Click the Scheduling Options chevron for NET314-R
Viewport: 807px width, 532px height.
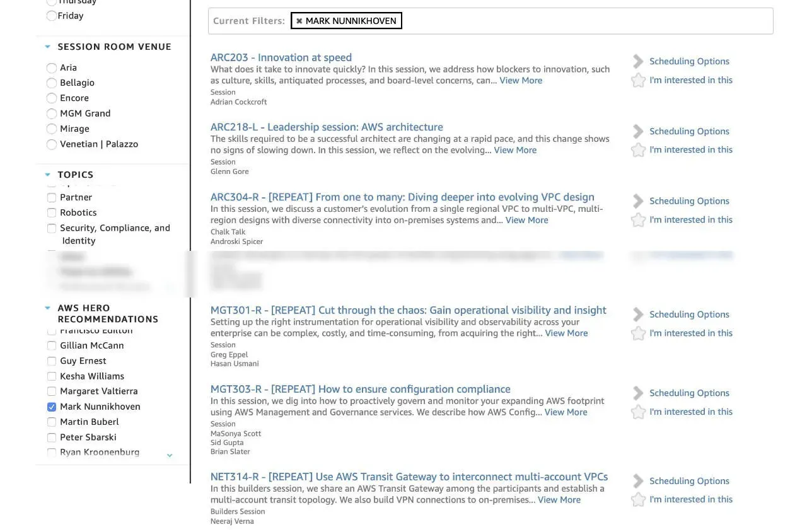[637, 480]
